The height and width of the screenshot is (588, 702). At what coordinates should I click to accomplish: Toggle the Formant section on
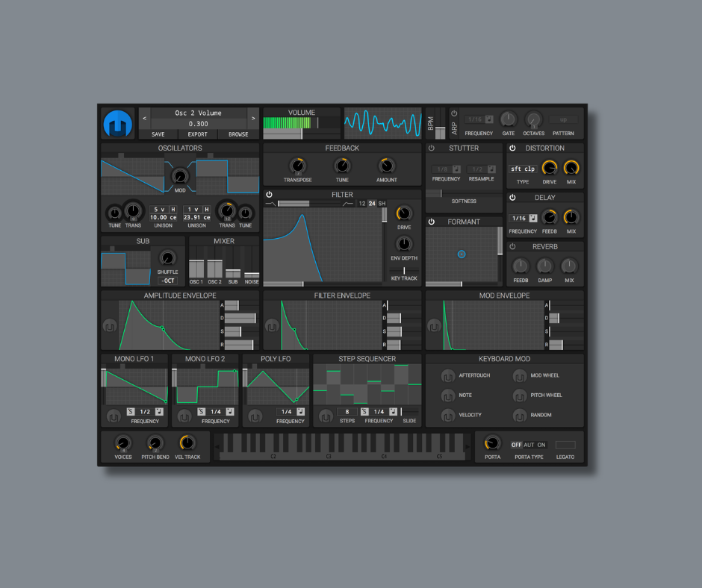click(431, 222)
